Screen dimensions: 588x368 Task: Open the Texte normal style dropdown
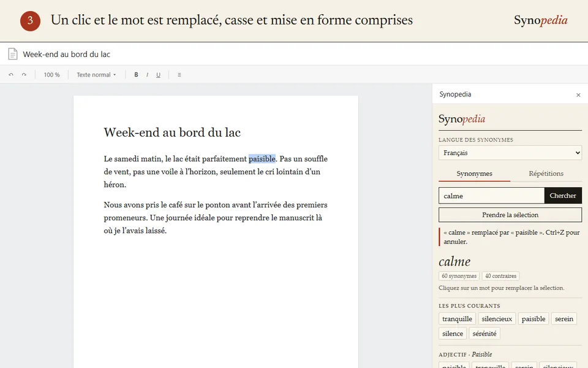96,75
